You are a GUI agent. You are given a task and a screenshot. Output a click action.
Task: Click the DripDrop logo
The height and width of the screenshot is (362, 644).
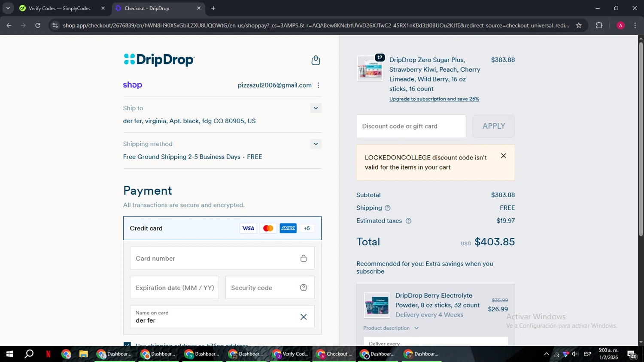pyautogui.click(x=159, y=60)
